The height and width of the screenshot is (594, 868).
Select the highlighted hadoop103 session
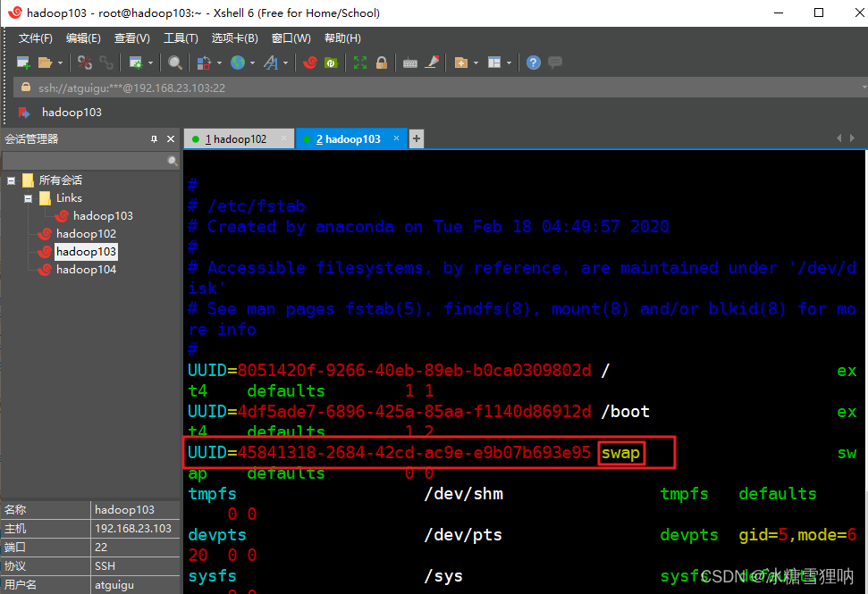[86, 252]
